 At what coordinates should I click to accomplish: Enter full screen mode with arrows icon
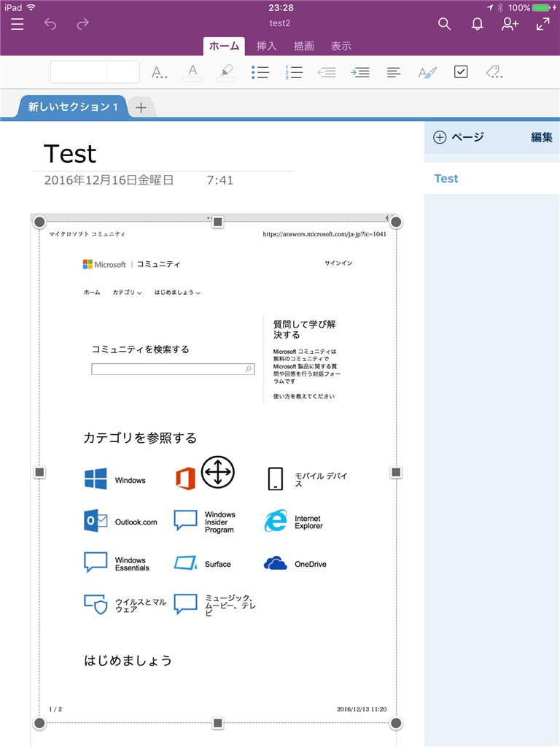click(542, 24)
